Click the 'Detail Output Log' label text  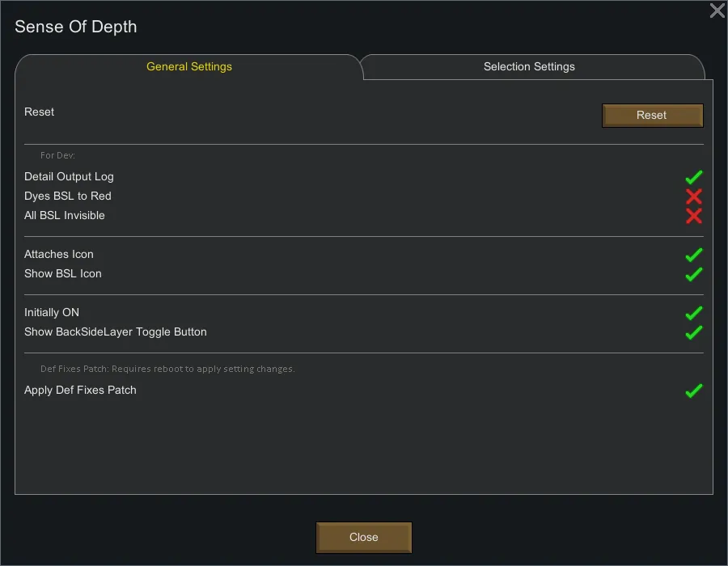click(69, 177)
